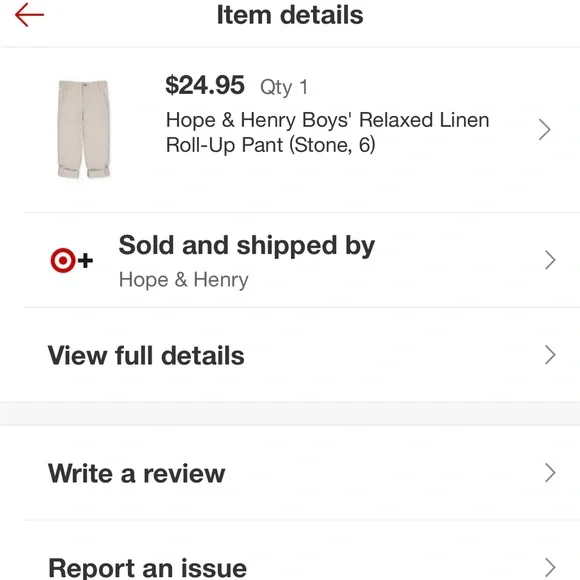This screenshot has width=580, height=580.
Task: Open seller info via Sold and shipped chevron
Action: [x=550, y=260]
